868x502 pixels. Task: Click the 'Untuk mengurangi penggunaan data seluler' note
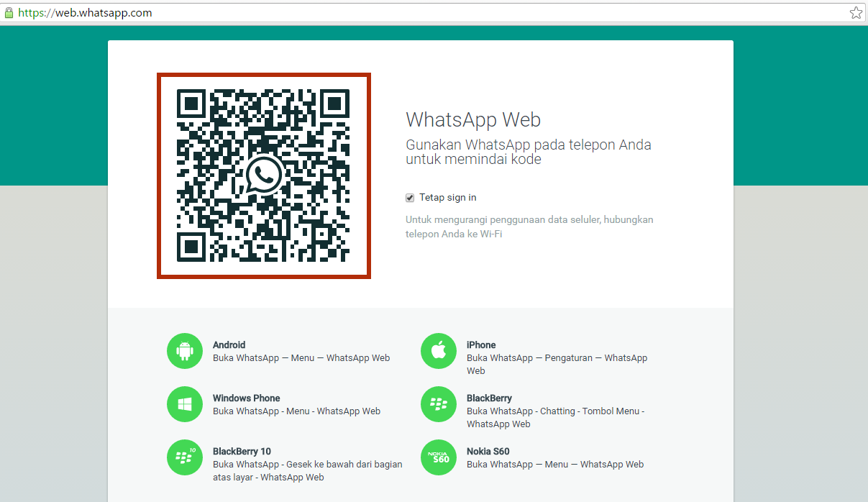tap(529, 227)
